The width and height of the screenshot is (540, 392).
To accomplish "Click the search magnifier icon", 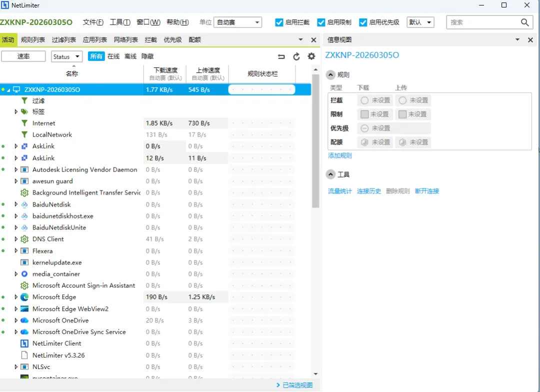I will [524, 22].
